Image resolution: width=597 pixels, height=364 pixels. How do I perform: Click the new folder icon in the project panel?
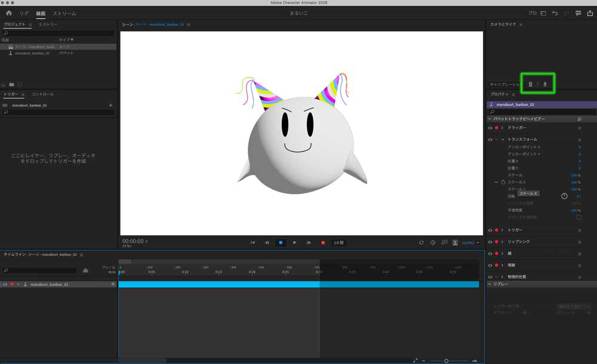11,84
